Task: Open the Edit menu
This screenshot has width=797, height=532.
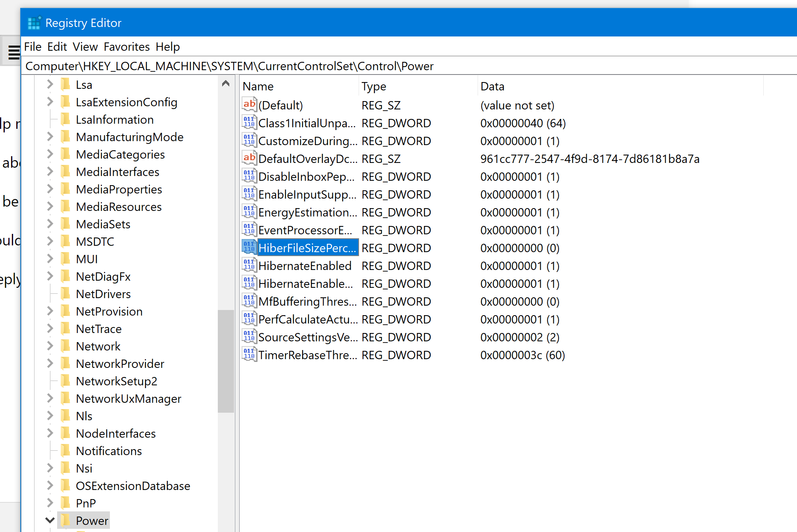Action: [x=57, y=47]
